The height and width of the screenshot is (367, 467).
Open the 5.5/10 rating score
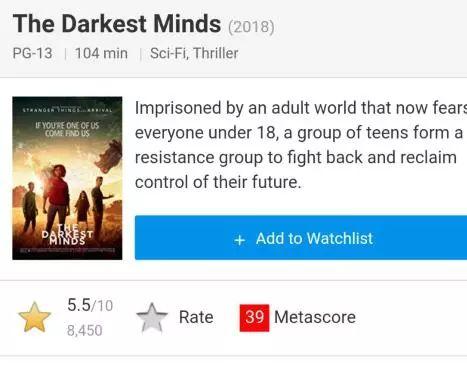[x=90, y=305]
